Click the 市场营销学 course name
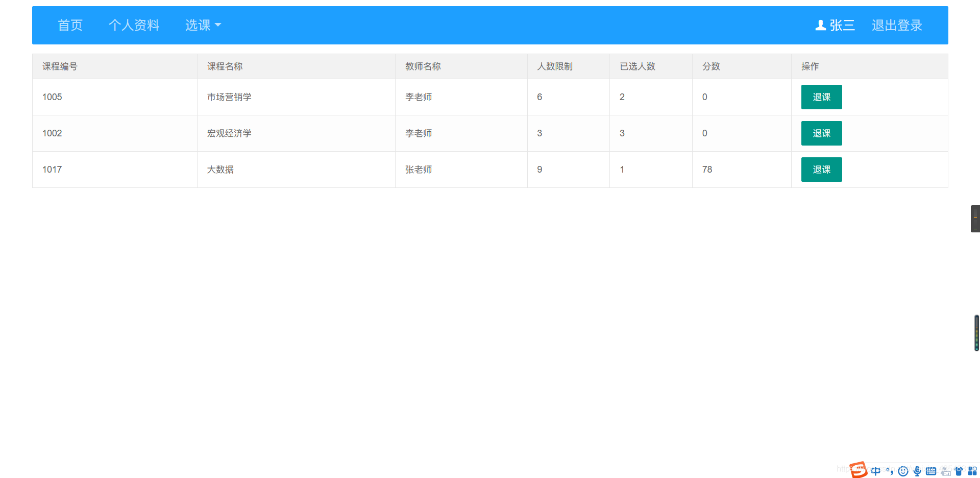Screen dimensions: 980x478 (229, 97)
